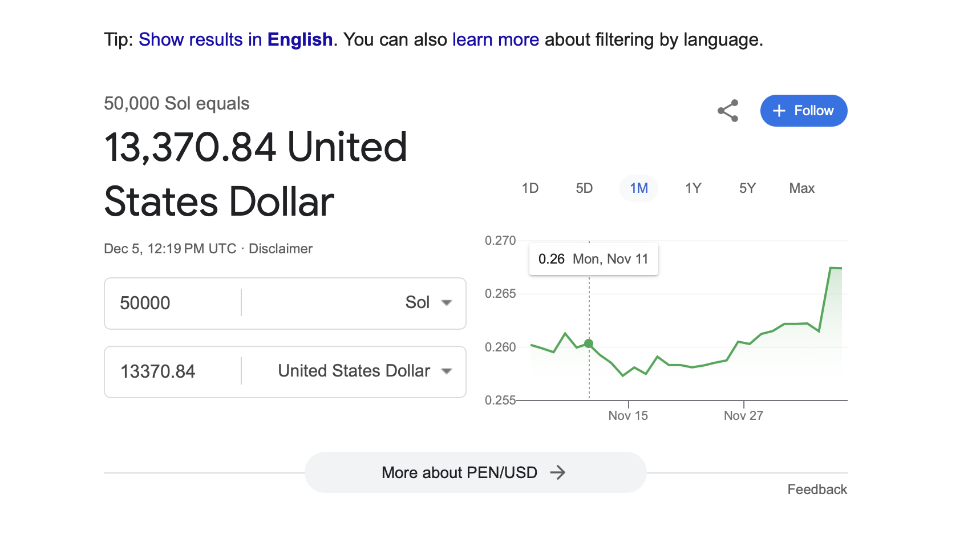Expand United States Dollar currency dropdown
980x534 pixels.
(447, 371)
